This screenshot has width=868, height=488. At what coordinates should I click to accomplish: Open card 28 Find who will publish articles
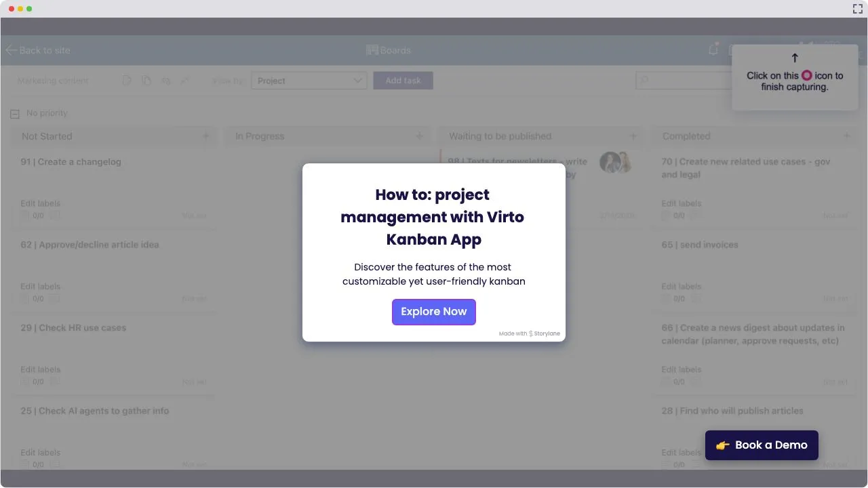732,411
